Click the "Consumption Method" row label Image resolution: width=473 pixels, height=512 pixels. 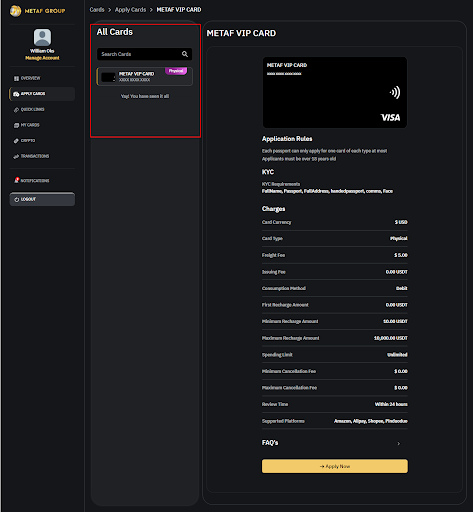click(284, 288)
